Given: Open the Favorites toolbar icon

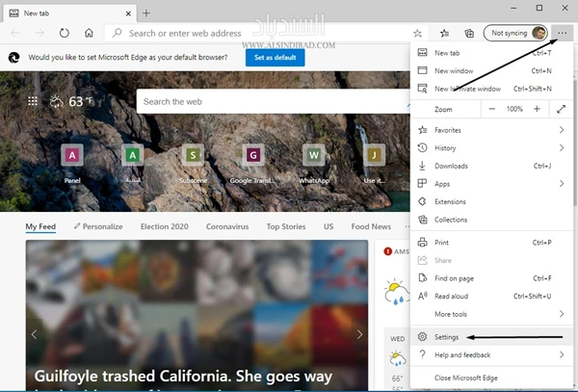Looking at the screenshot, I should tap(444, 34).
